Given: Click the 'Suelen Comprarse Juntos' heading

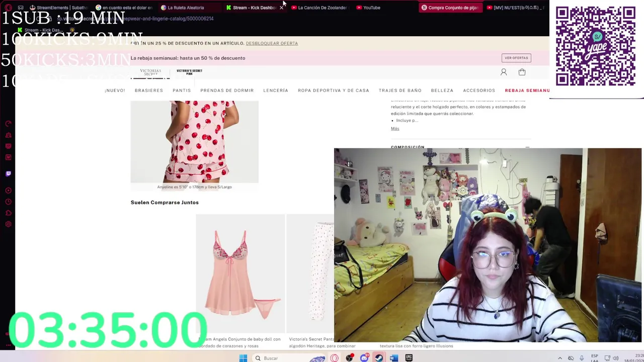Looking at the screenshot, I should tap(165, 203).
